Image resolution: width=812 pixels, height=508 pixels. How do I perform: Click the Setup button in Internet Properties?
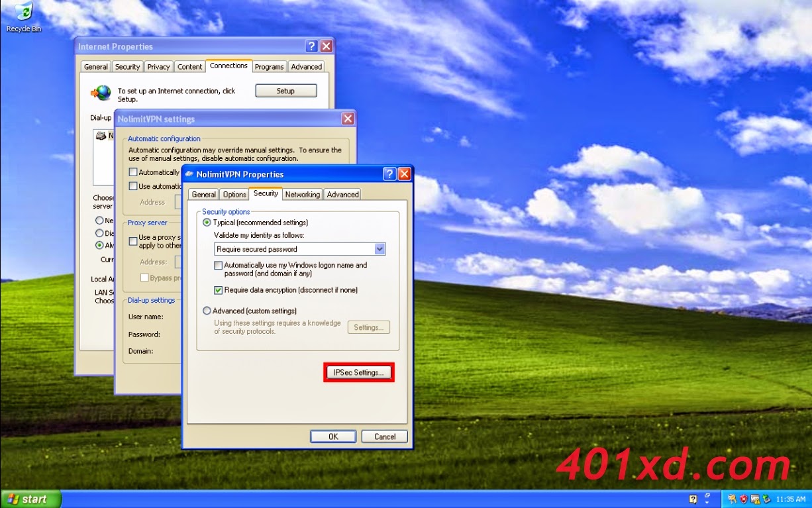[x=286, y=91]
